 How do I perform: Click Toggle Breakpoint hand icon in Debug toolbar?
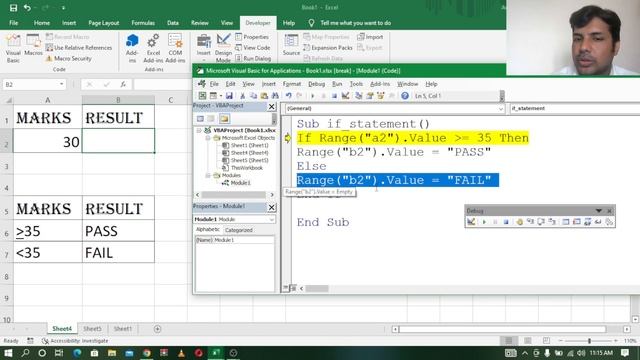click(519, 222)
